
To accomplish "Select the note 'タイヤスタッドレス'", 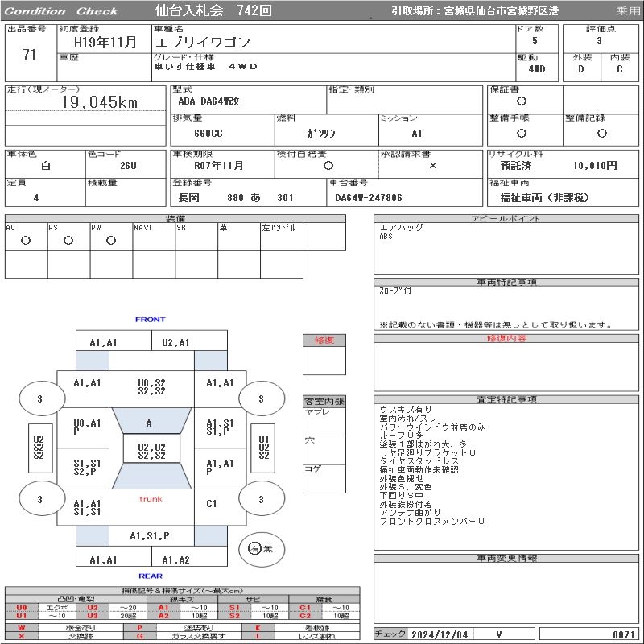I will click(419, 461).
